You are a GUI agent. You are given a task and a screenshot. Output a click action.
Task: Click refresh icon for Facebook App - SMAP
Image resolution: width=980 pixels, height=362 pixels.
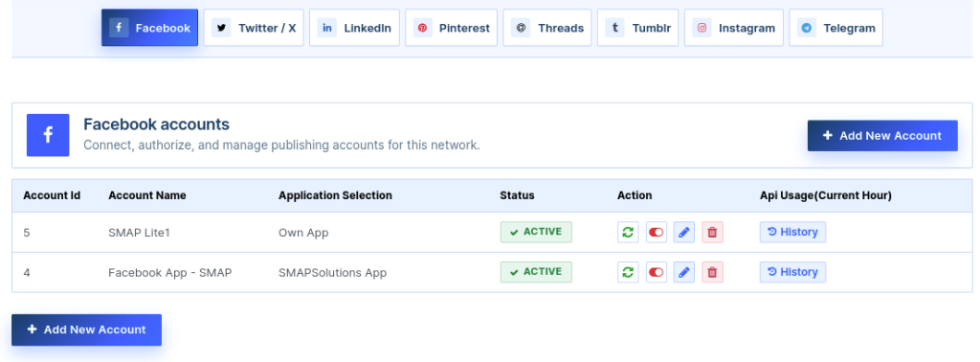point(628,272)
